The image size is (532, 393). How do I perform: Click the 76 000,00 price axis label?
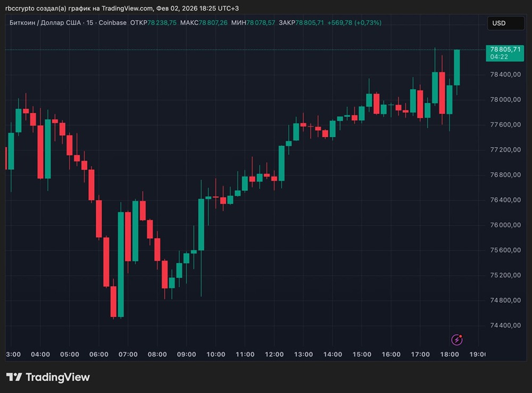pos(505,225)
